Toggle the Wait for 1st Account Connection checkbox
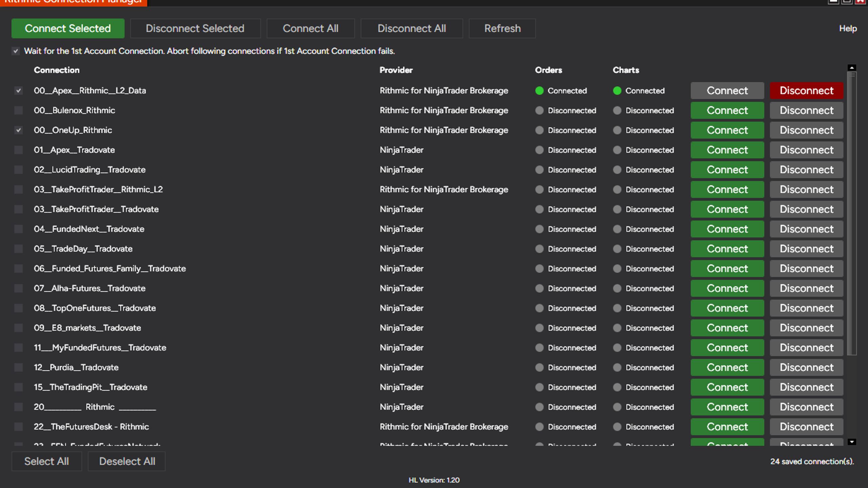 pos(16,51)
